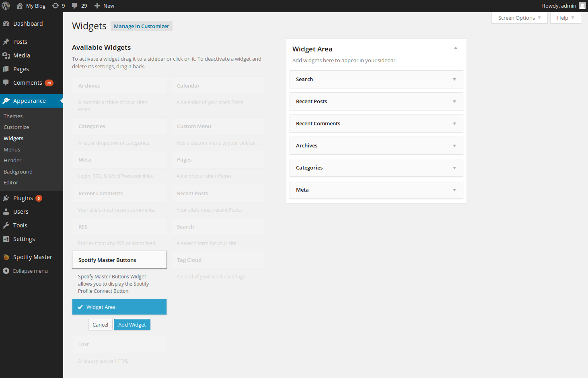Open the Help dropdown tab
The image size is (588, 378).
565,18
